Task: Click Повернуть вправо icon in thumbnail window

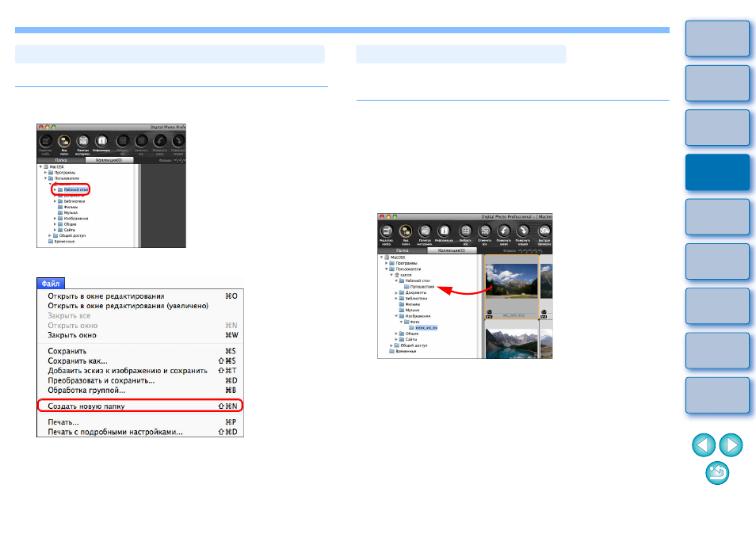Action: click(x=523, y=231)
